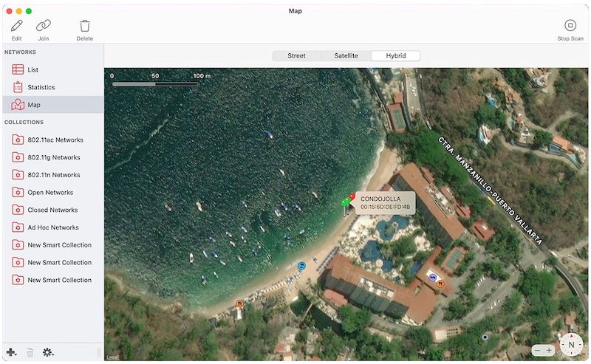
Task: Click the red network pin on map
Action: pyautogui.click(x=352, y=196)
